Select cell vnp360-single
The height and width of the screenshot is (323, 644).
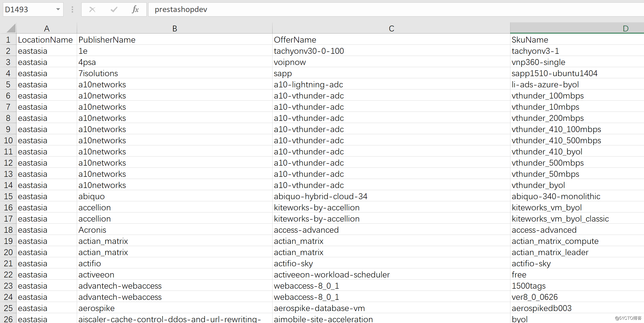577,62
